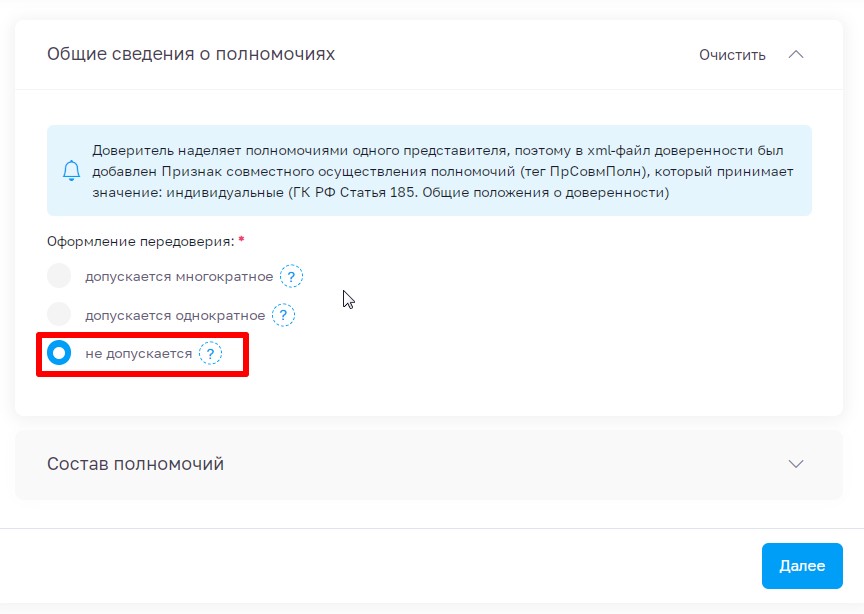Click the label text "не допускается"
The height and width of the screenshot is (614, 864).
click(139, 353)
